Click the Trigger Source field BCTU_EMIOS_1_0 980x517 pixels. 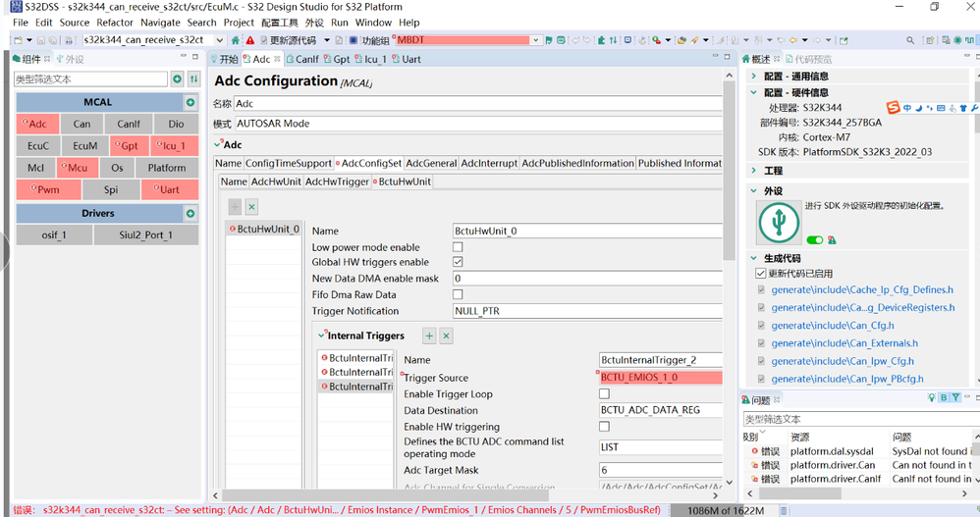[660, 377]
